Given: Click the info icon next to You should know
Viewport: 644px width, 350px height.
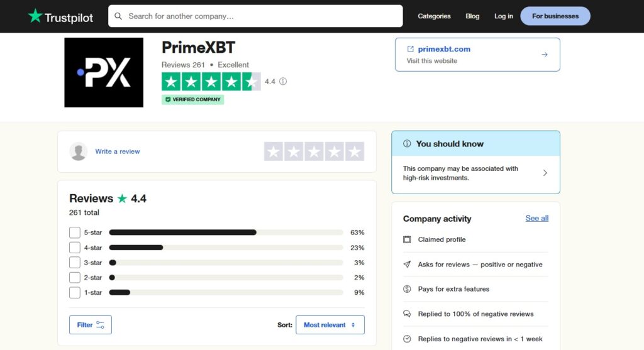Looking at the screenshot, I should tap(407, 144).
